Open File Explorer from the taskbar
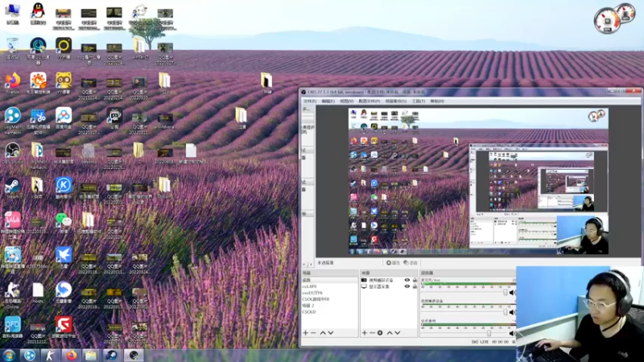644x362 pixels. 91,355
